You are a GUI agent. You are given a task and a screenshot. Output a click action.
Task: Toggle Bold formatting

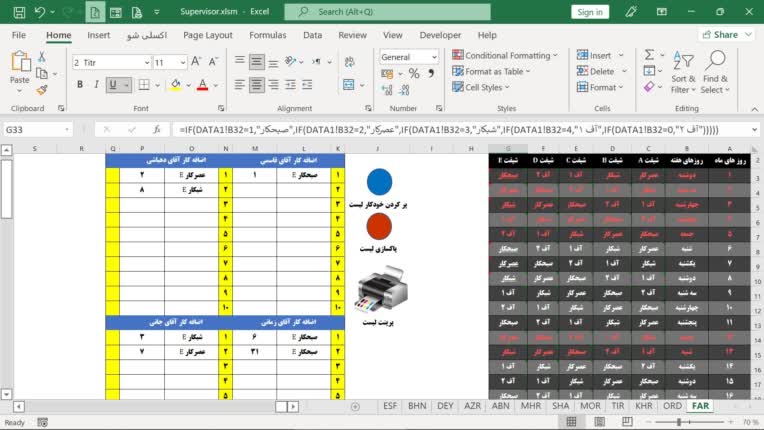80,85
